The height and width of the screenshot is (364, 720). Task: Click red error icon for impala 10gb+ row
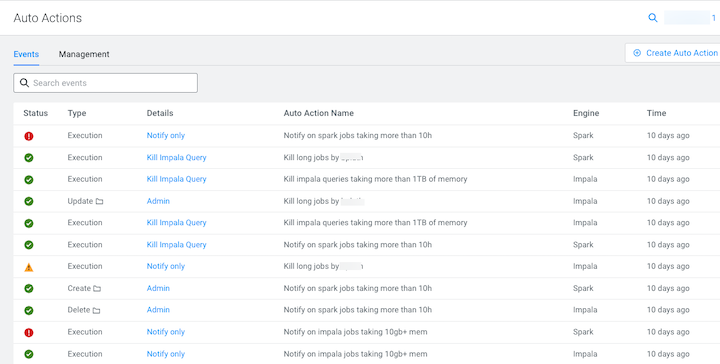tap(29, 332)
